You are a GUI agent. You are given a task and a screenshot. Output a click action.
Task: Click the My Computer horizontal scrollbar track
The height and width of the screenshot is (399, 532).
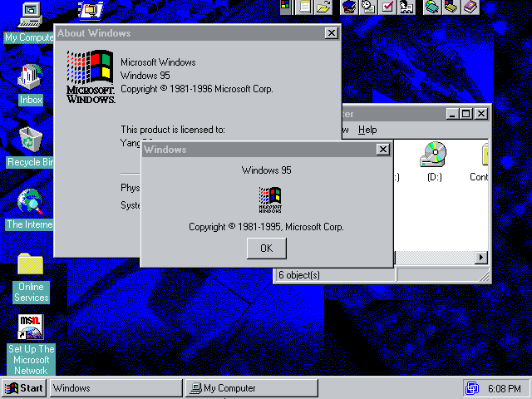click(x=435, y=258)
